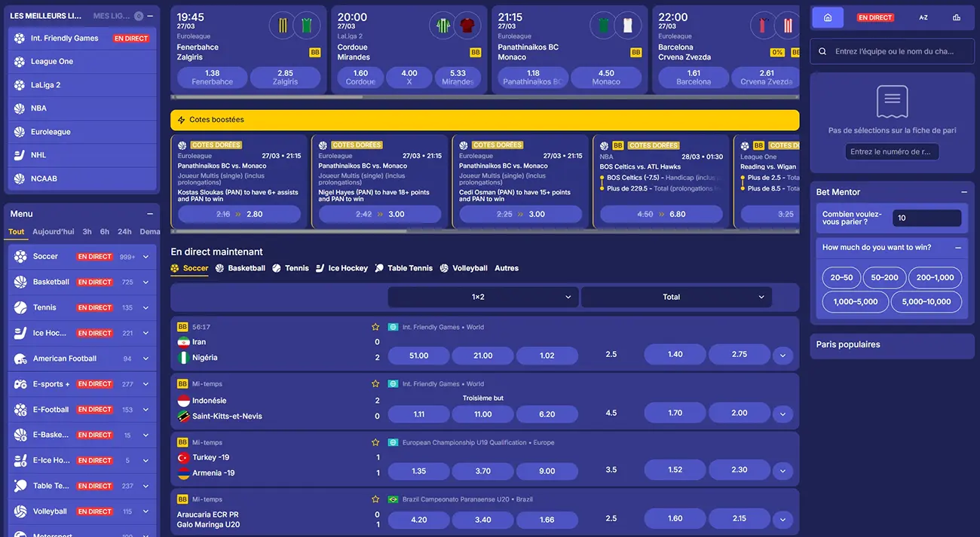Star the Brazil Campeonato Paranaense U20 match
This screenshot has height=537, width=980.
pyautogui.click(x=375, y=499)
